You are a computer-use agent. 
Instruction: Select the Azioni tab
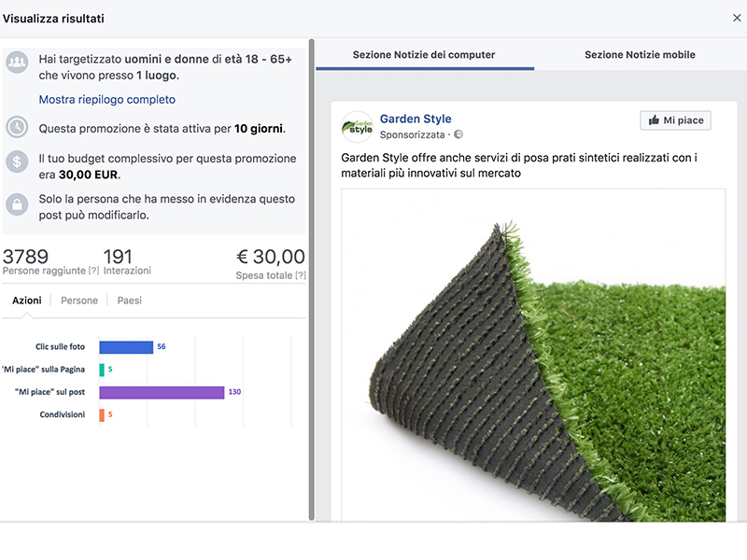(x=27, y=301)
